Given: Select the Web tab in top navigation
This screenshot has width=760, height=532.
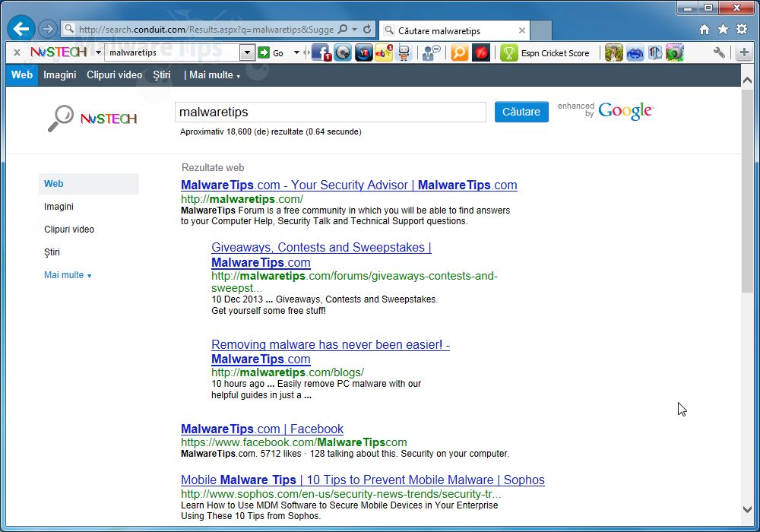Looking at the screenshot, I should tap(22, 74).
